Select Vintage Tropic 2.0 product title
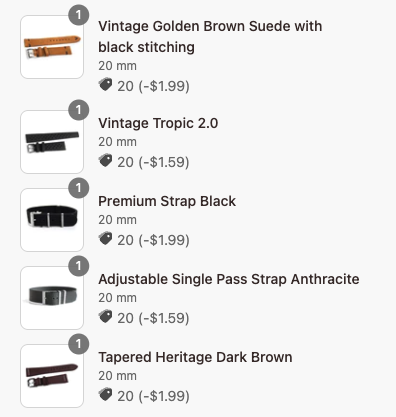396x417 pixels. (158, 123)
